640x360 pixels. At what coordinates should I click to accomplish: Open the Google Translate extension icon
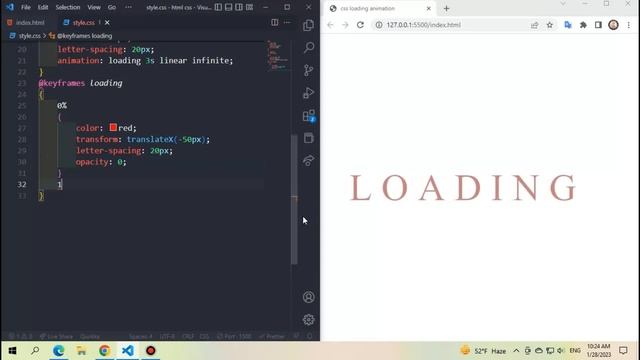coord(568,25)
